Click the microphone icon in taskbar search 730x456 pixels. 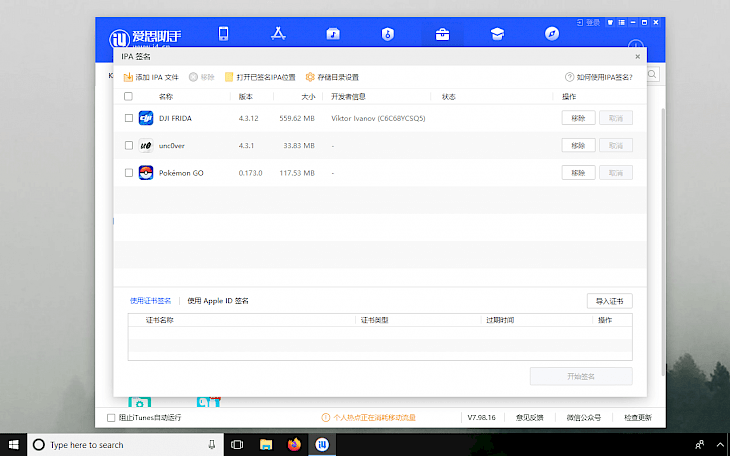tap(212, 444)
